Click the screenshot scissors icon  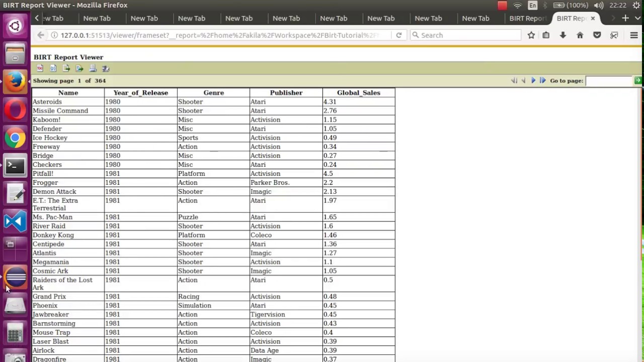click(614, 35)
